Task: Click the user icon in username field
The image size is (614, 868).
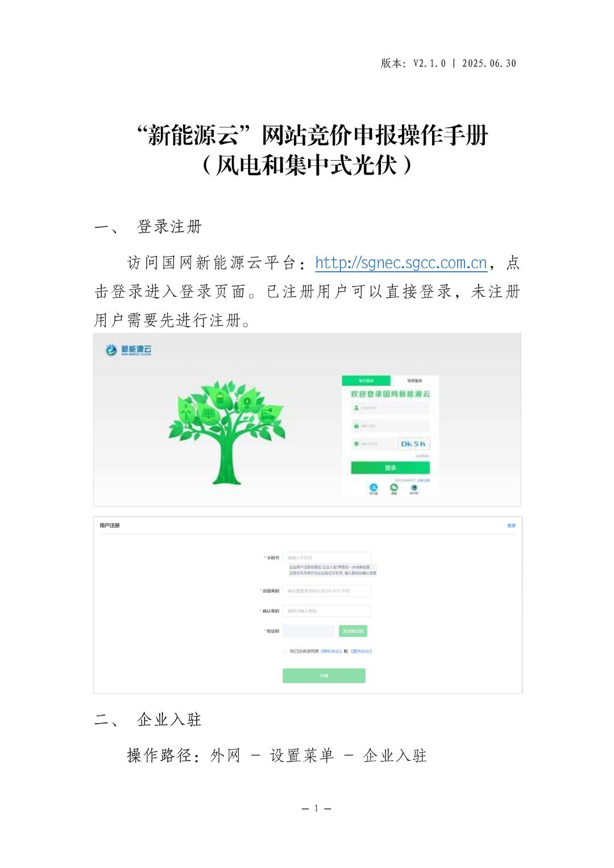Action: 356,408
